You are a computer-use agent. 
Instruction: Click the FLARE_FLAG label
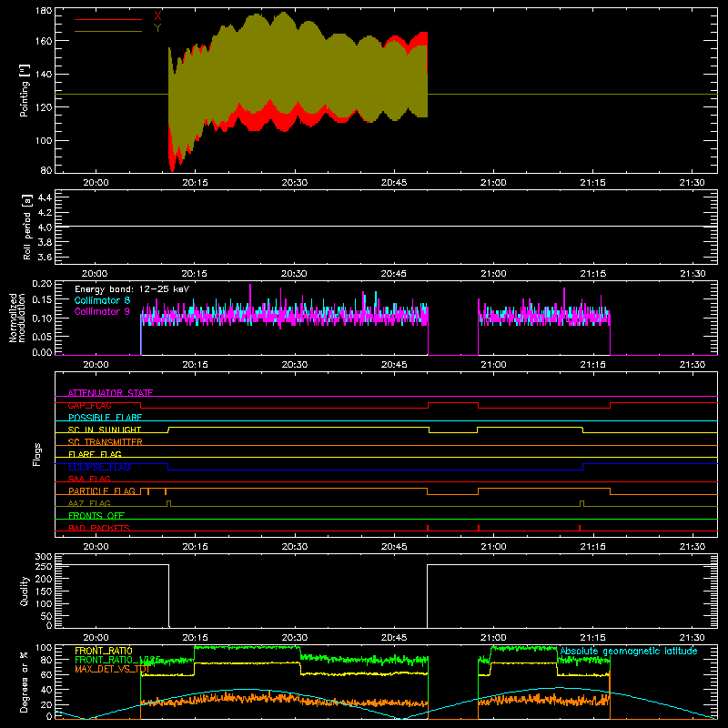[x=95, y=454]
